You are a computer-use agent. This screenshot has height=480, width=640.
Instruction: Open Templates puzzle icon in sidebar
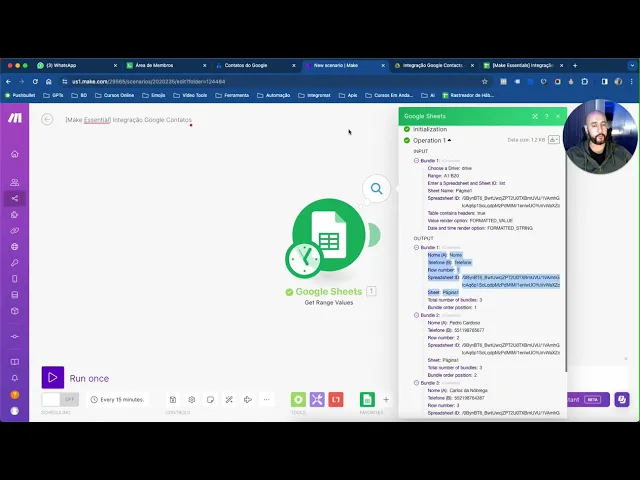tap(15, 215)
